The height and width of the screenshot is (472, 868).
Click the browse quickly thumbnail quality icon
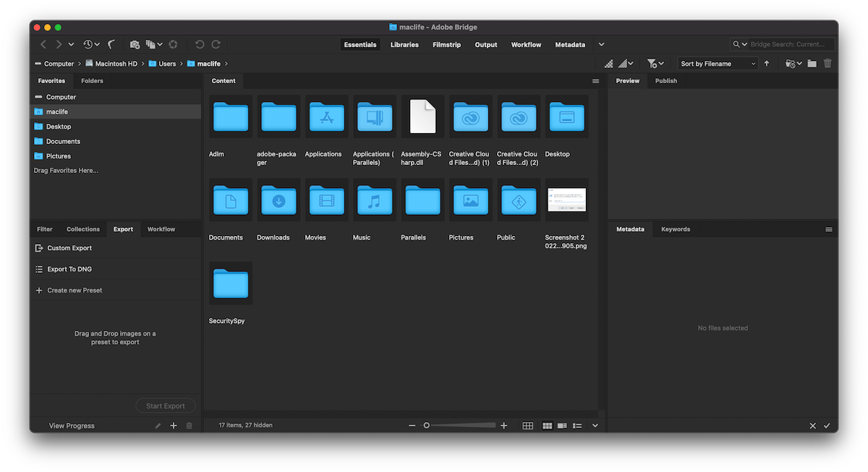pyautogui.click(x=608, y=63)
